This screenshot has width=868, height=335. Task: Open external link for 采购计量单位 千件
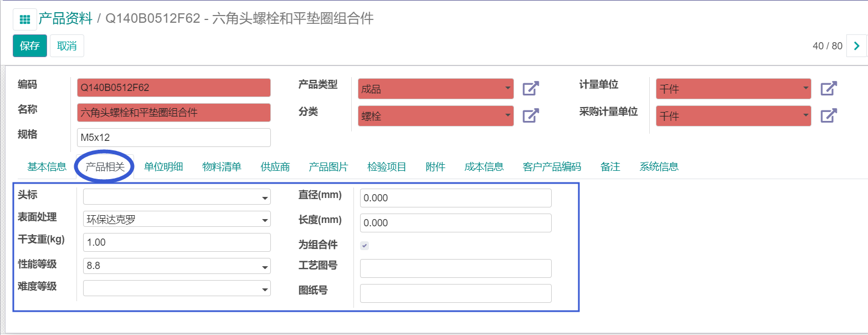(x=829, y=115)
